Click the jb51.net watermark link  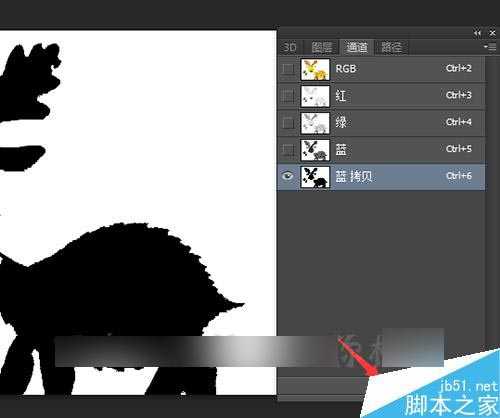pos(468,387)
